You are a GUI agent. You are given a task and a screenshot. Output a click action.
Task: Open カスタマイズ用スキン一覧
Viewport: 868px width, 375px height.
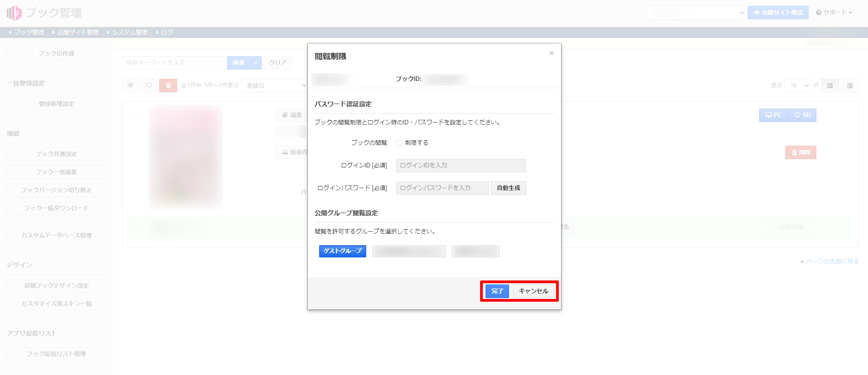pyautogui.click(x=57, y=304)
